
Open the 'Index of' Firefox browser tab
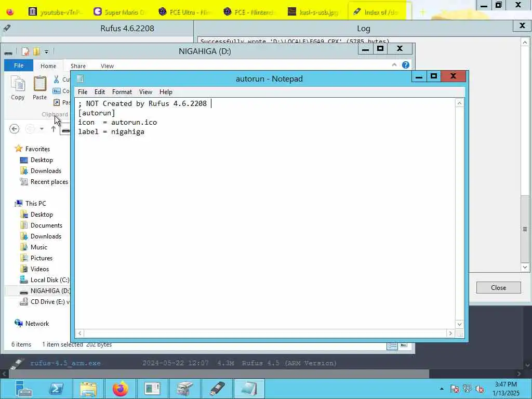(x=379, y=12)
